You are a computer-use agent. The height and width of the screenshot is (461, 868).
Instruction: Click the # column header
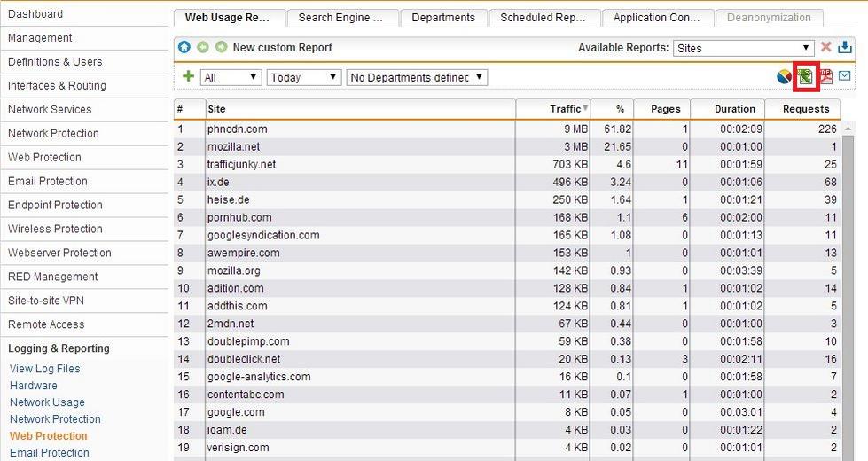coord(190,108)
